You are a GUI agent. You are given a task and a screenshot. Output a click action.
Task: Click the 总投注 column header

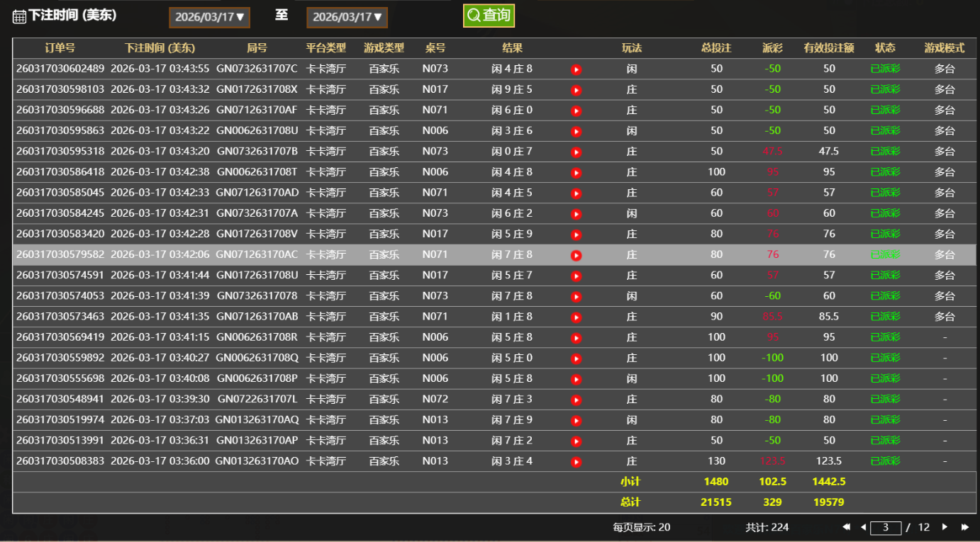pyautogui.click(x=716, y=48)
